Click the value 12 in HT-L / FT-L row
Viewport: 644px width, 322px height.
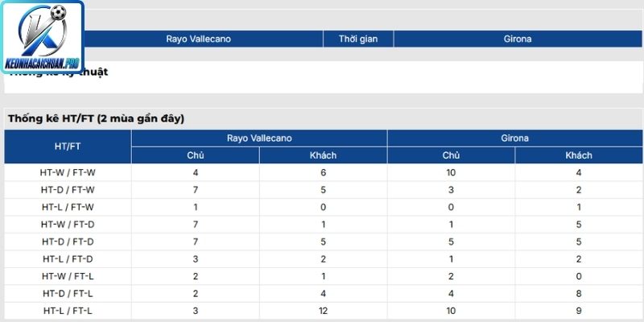coord(324,311)
